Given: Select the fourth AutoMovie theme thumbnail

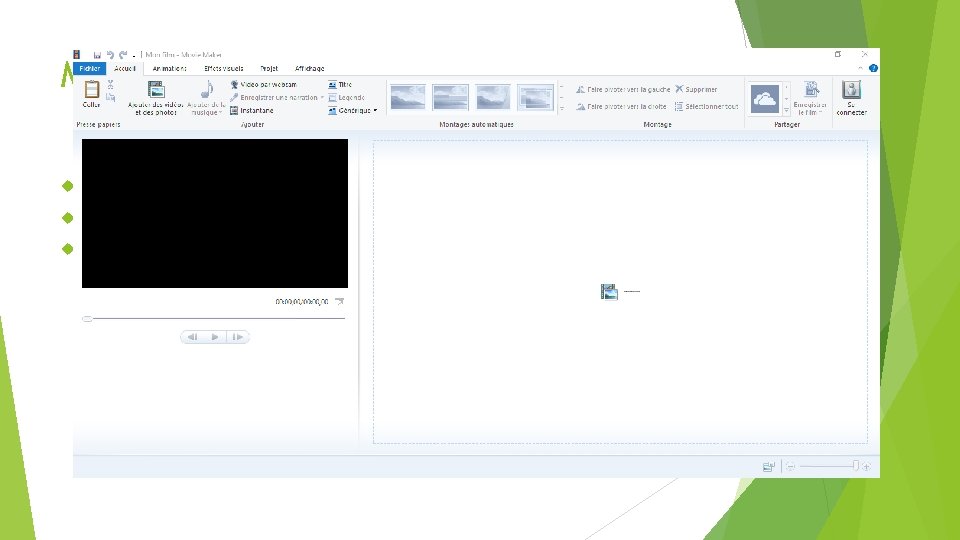Looking at the screenshot, I should point(536,97).
